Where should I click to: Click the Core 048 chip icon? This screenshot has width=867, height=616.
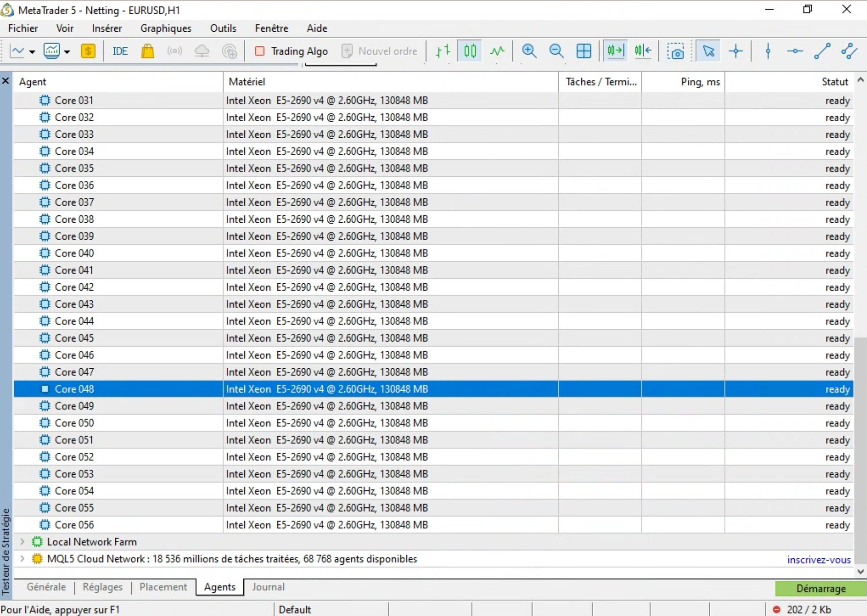pyautogui.click(x=45, y=389)
